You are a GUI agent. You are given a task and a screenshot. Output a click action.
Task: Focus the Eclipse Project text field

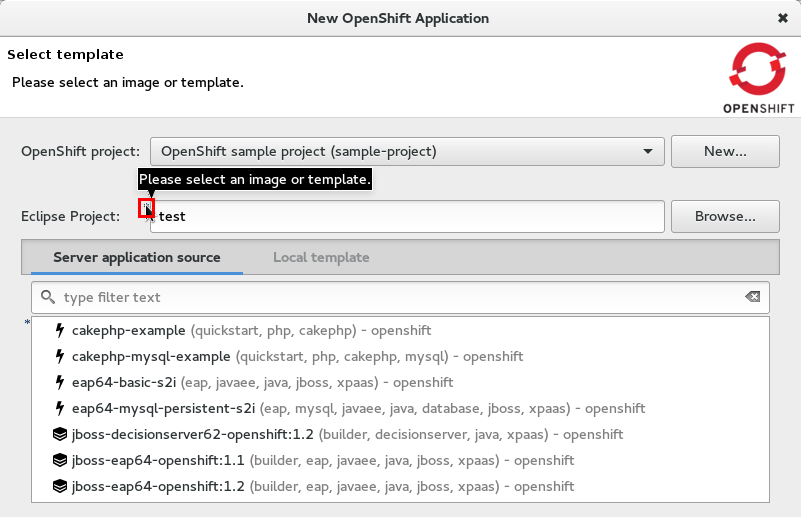point(408,216)
